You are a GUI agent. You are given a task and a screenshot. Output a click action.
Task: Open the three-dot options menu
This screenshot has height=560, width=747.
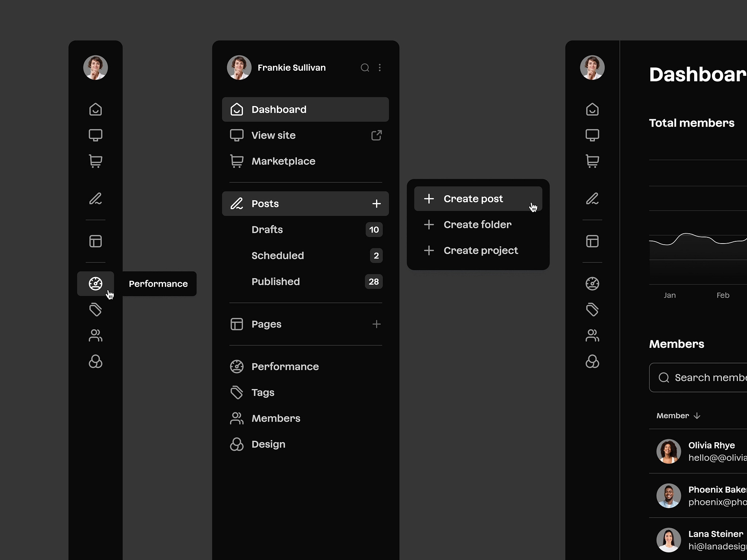tap(380, 68)
